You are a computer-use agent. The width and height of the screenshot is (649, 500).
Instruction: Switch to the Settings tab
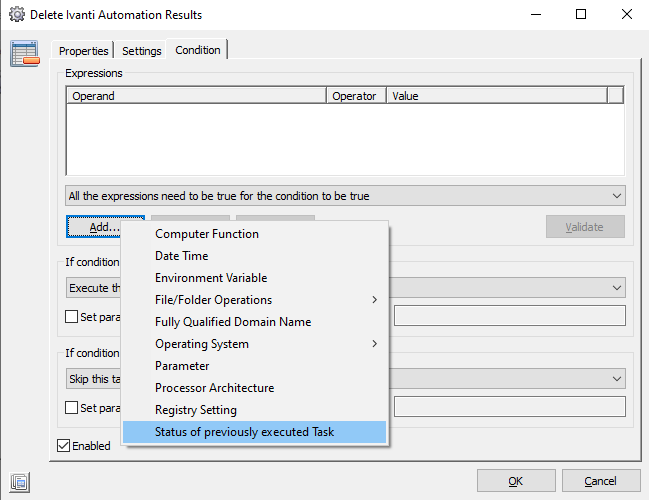point(142,51)
